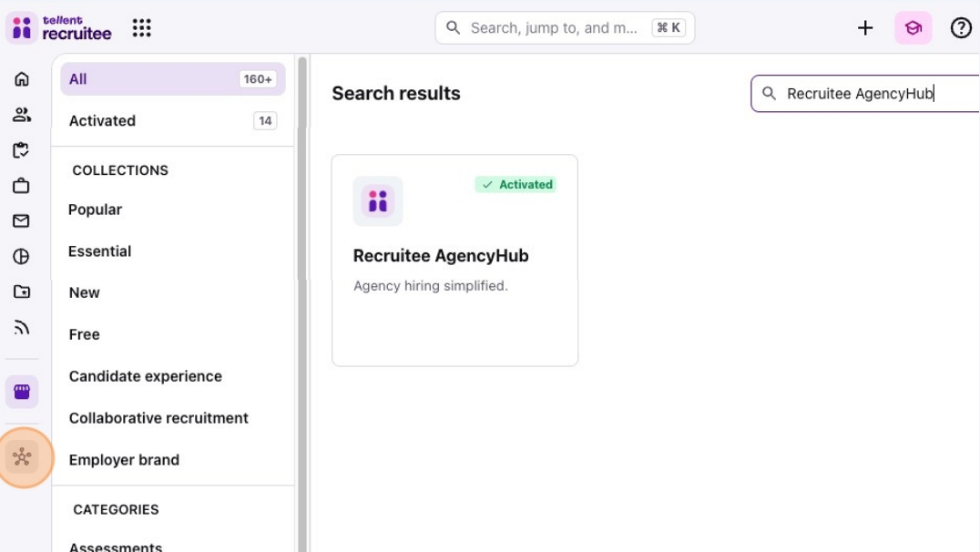The width and height of the screenshot is (980, 552).
Task: Select the All filter
Action: pos(172,78)
